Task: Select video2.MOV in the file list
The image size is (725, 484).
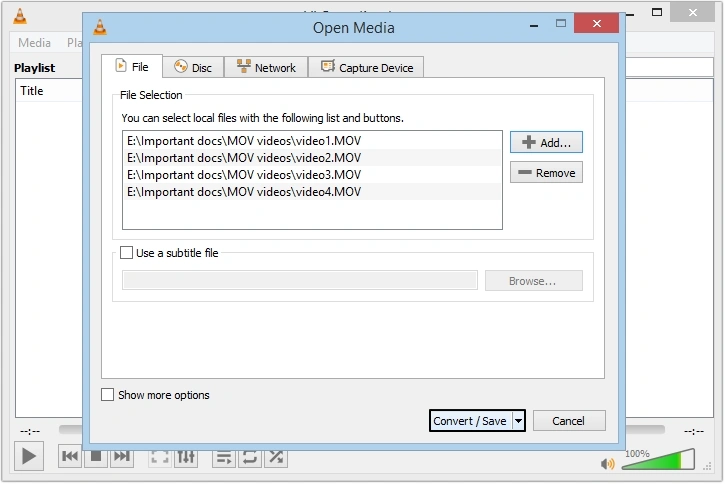Action: [312, 158]
